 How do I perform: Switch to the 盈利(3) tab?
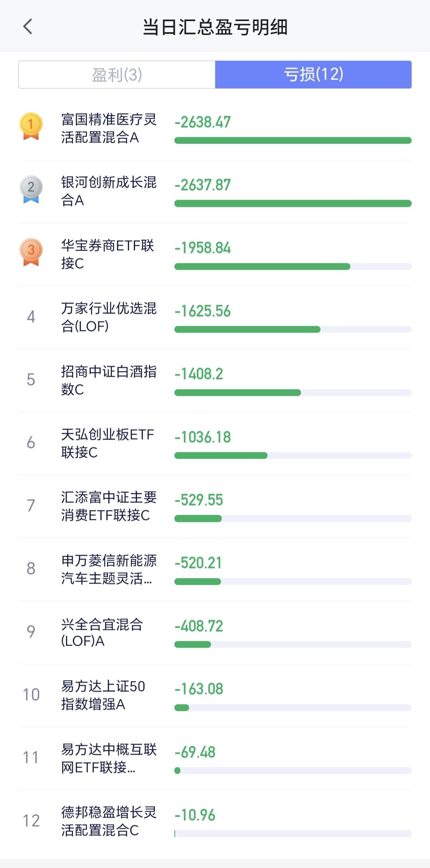tap(117, 75)
